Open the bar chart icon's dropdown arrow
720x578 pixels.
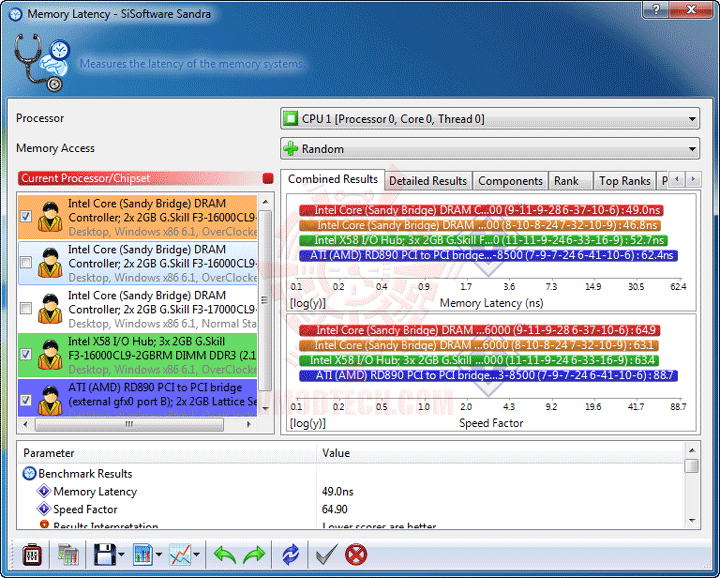pos(159,555)
